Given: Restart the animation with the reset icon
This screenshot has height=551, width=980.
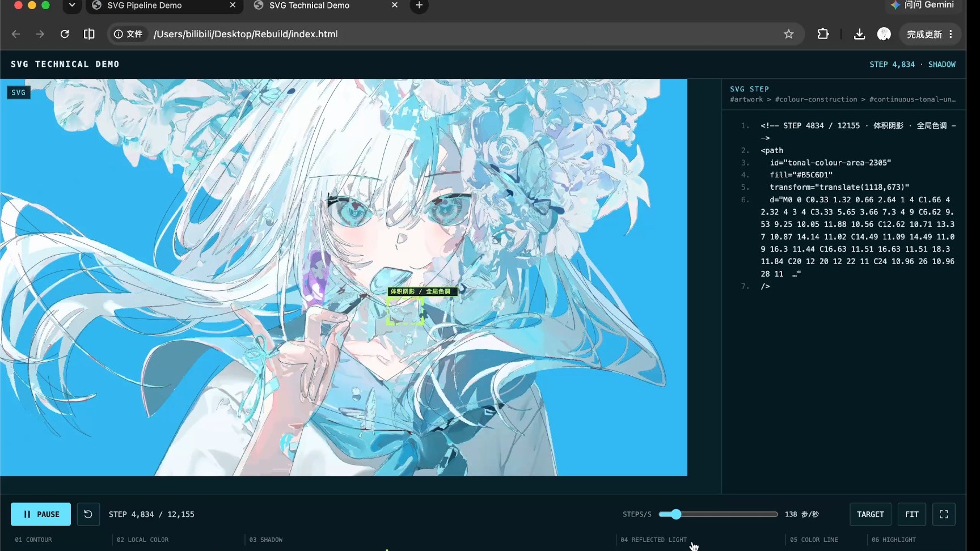Looking at the screenshot, I should coord(88,514).
